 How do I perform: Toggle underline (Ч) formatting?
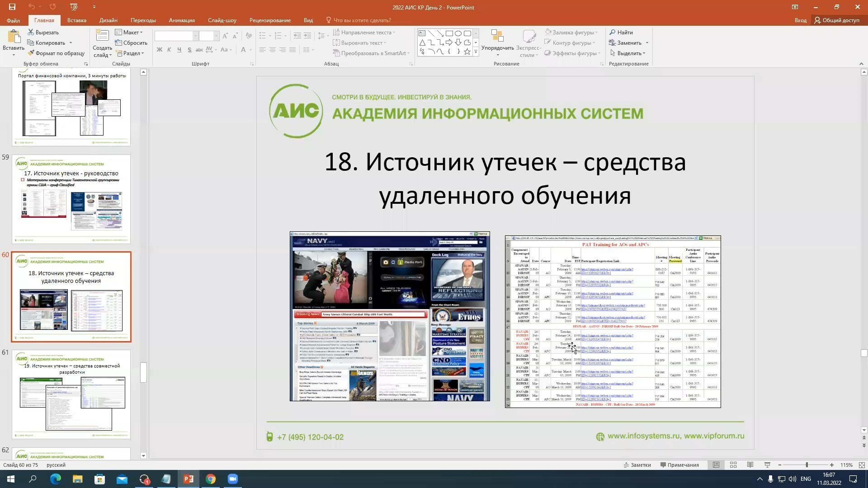179,50
